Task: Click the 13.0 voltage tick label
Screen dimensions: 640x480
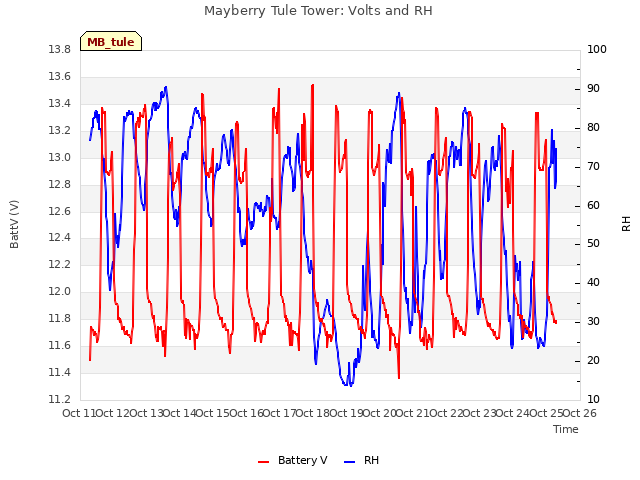Action: pyautogui.click(x=60, y=158)
